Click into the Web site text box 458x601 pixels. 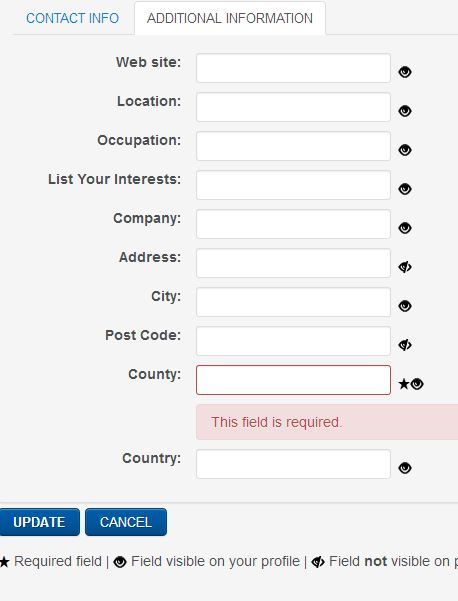[x=293, y=68]
